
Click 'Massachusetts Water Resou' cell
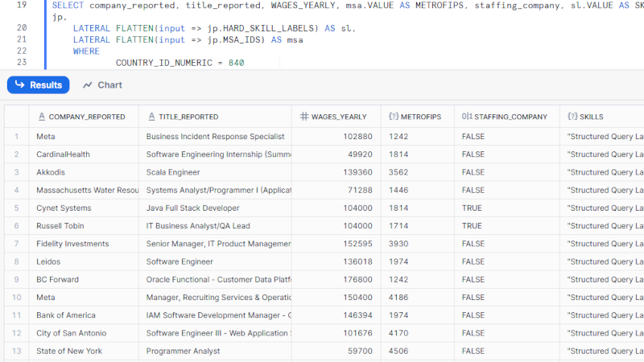pos(84,190)
